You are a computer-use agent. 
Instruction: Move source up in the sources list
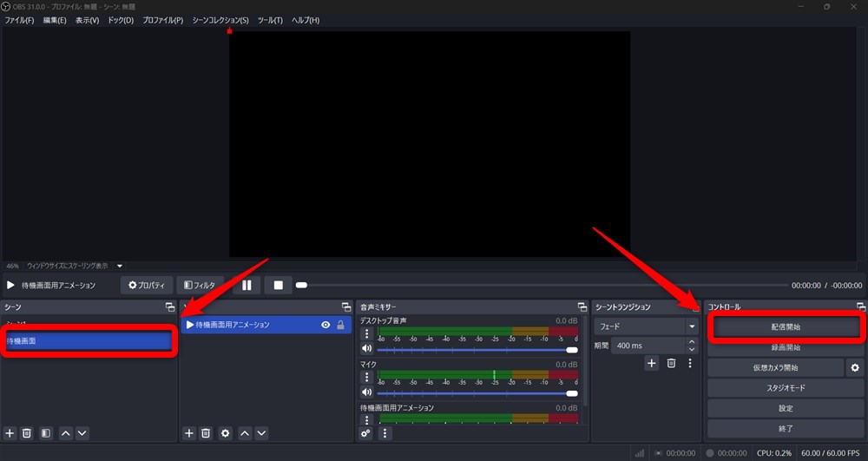pos(245,432)
